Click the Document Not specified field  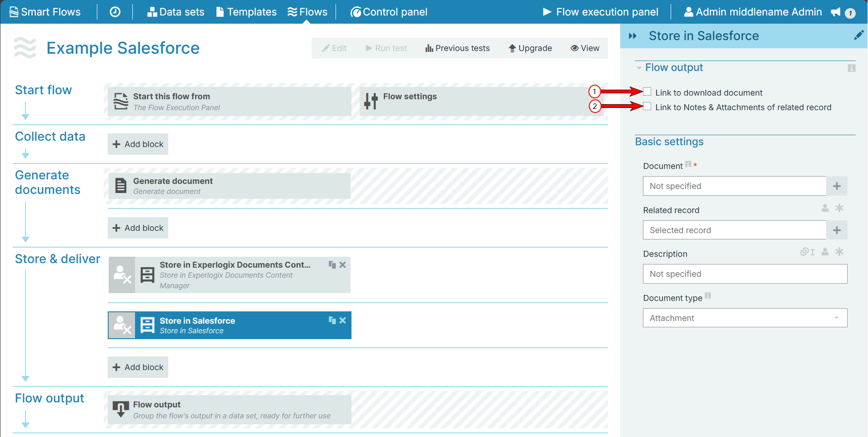pyautogui.click(x=734, y=186)
